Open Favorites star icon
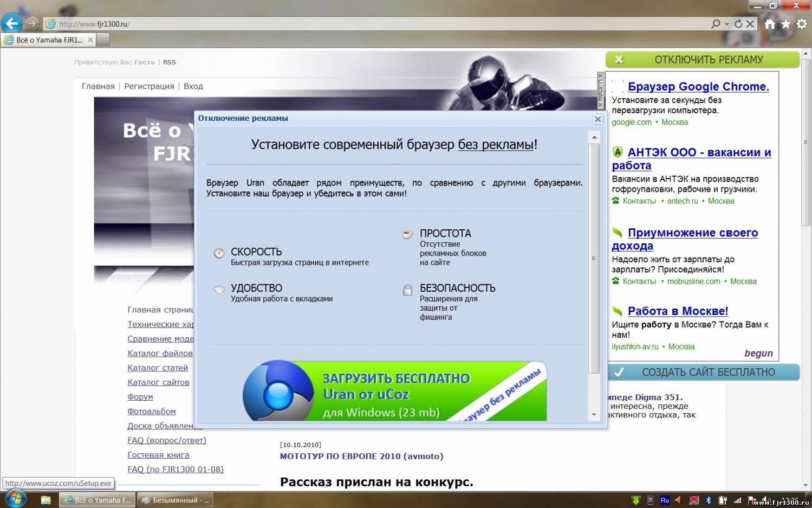This screenshot has width=812, height=508. click(x=786, y=24)
